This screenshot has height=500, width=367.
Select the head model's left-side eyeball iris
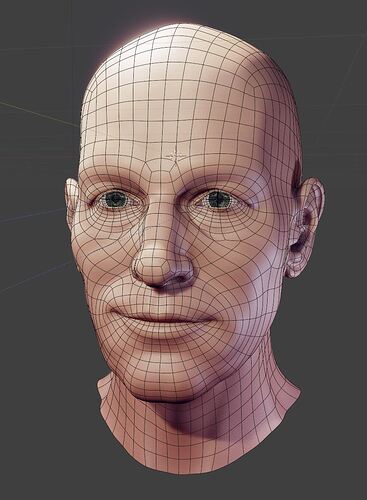[115, 199]
